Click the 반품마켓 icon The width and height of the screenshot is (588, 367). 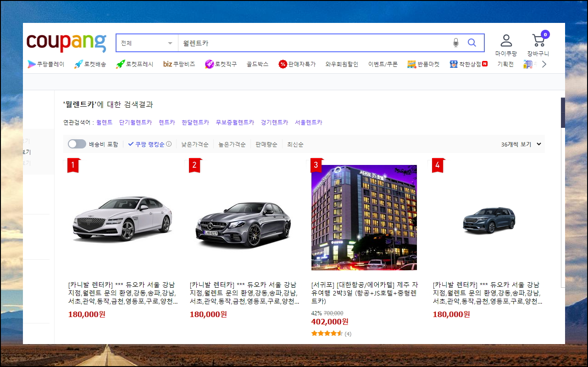411,64
